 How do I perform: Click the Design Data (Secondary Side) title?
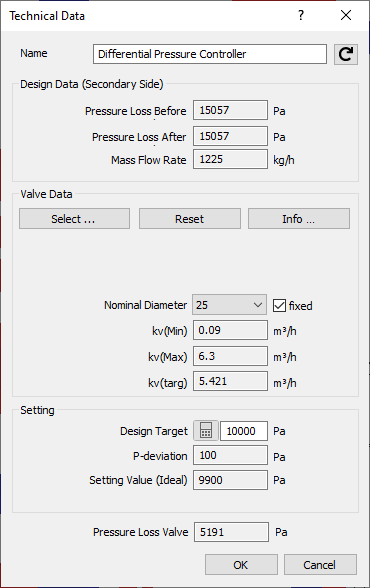[92, 84]
